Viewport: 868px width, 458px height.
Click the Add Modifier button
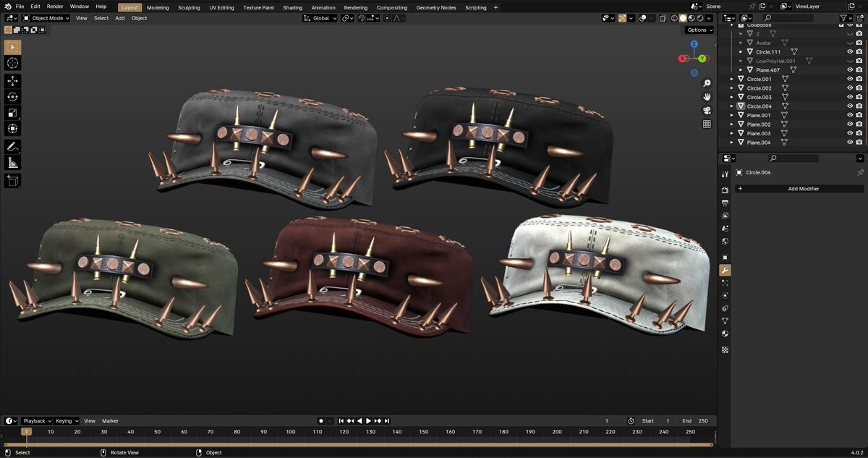tap(799, 189)
